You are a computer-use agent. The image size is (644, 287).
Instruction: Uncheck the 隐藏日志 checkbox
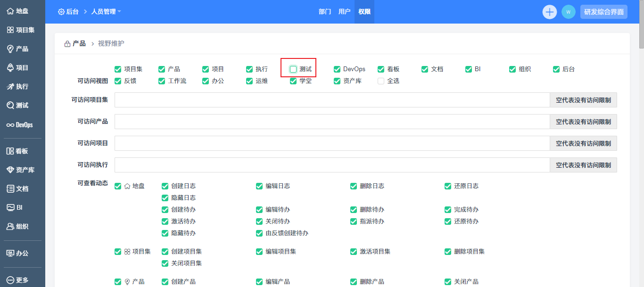165,198
